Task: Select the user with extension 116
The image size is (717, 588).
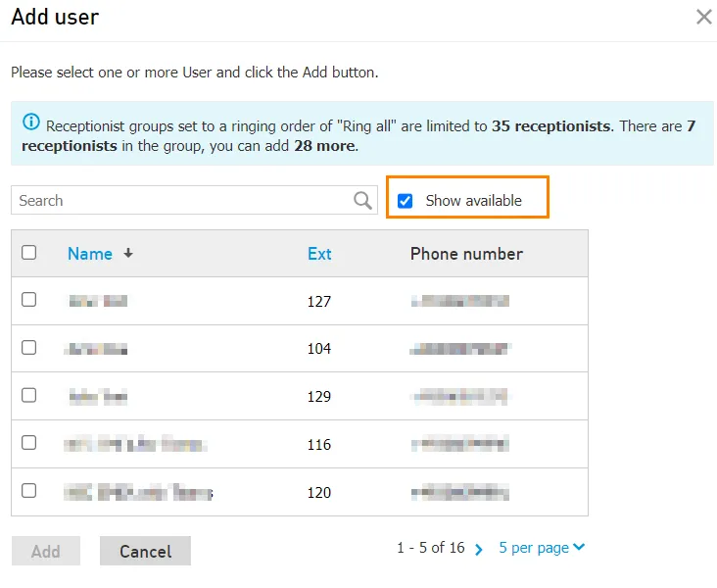Action: pyautogui.click(x=28, y=443)
